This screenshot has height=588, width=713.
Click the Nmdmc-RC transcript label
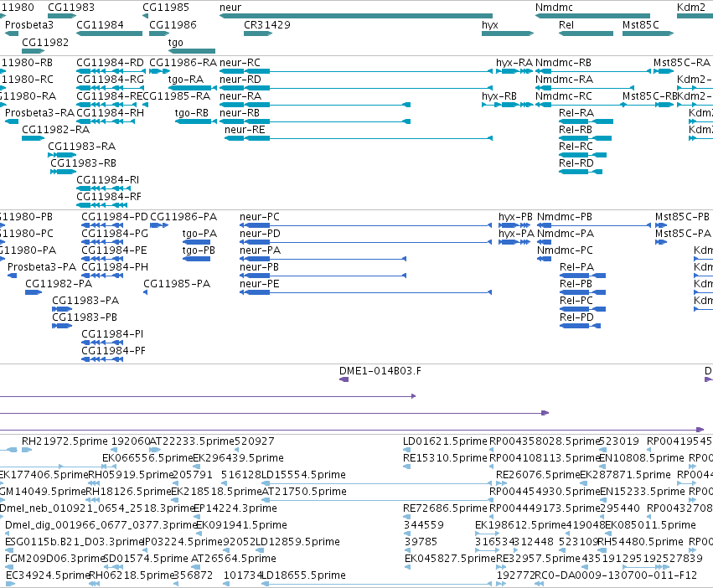click(564, 96)
